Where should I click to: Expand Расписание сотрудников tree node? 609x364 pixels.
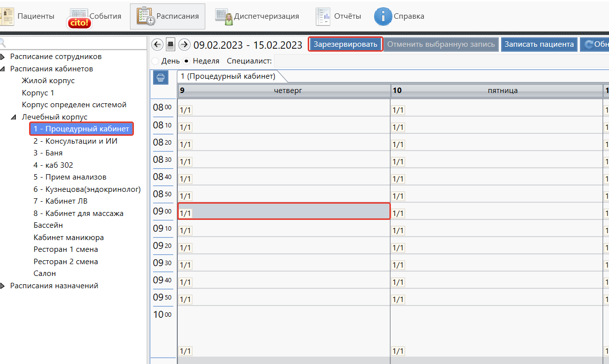click(x=3, y=57)
